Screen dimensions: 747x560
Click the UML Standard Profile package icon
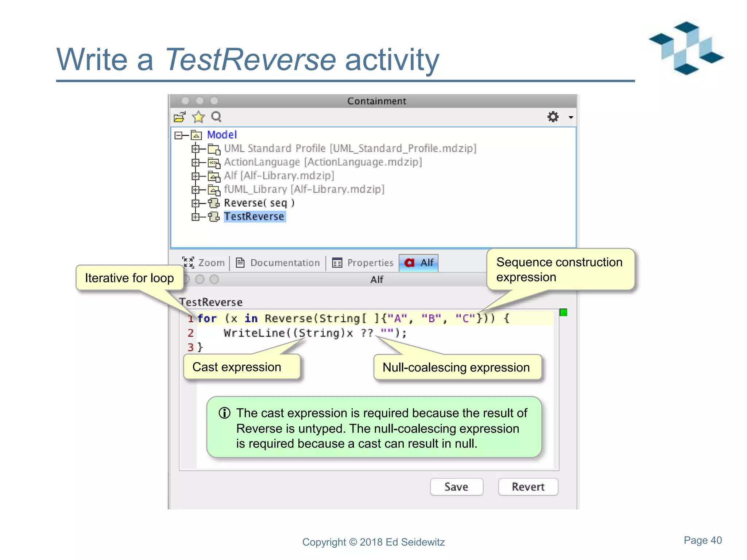tap(214, 149)
